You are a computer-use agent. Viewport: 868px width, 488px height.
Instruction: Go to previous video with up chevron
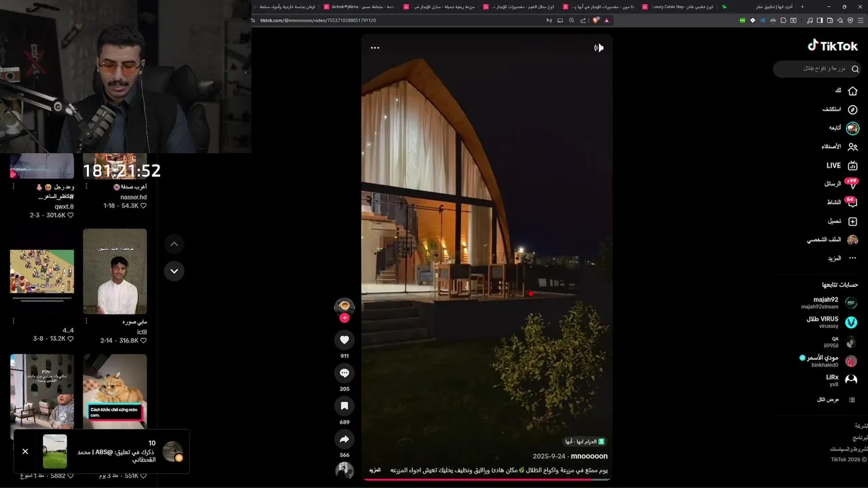174,244
